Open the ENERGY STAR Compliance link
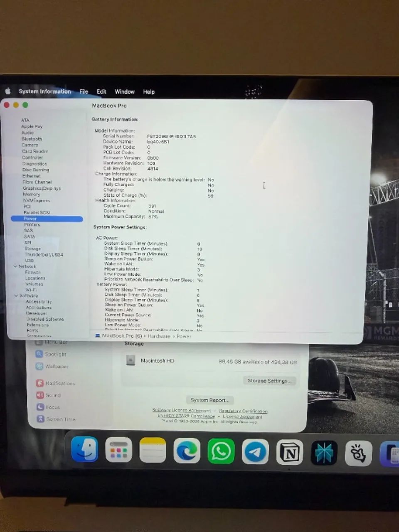 pos(186,416)
